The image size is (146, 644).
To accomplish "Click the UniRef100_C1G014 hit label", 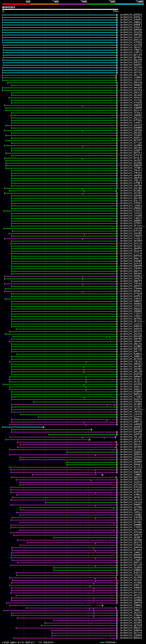I will coord(131,213).
